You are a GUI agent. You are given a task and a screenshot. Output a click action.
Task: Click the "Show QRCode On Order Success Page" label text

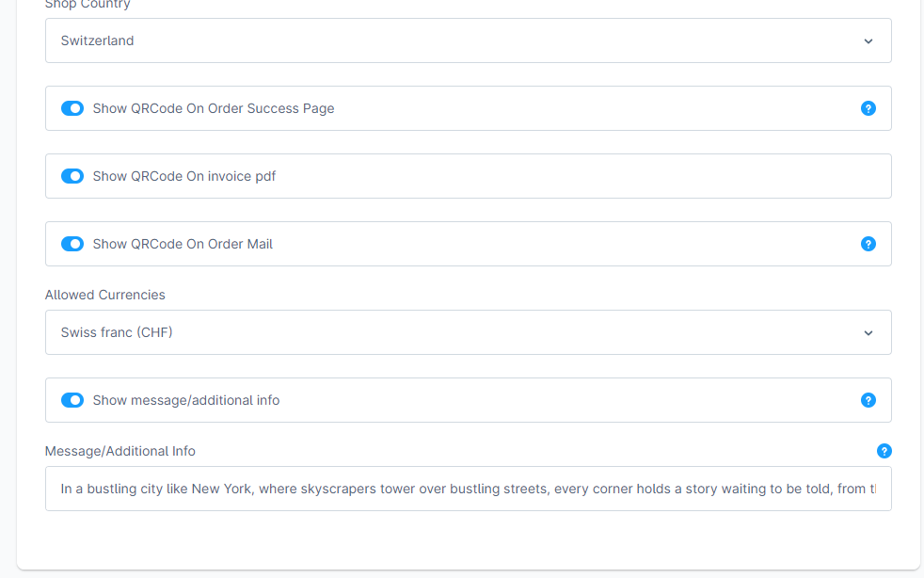(x=214, y=108)
